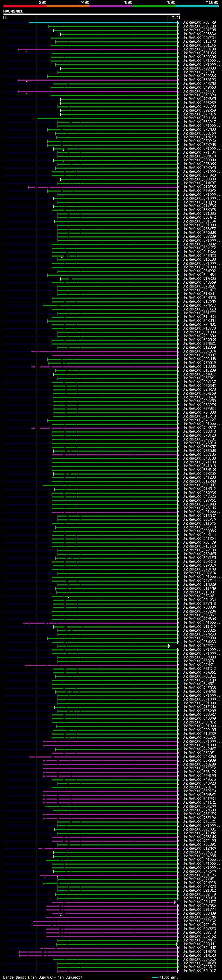Open the UniRef100_O49063 hit
This screenshot has width=222, height=980.
click(x=199, y=88)
